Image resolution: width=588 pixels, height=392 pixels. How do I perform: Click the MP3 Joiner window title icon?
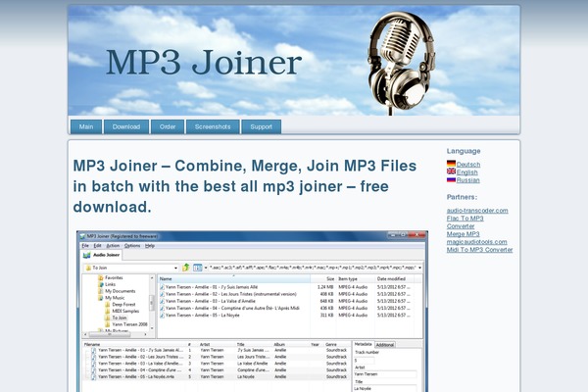point(82,236)
